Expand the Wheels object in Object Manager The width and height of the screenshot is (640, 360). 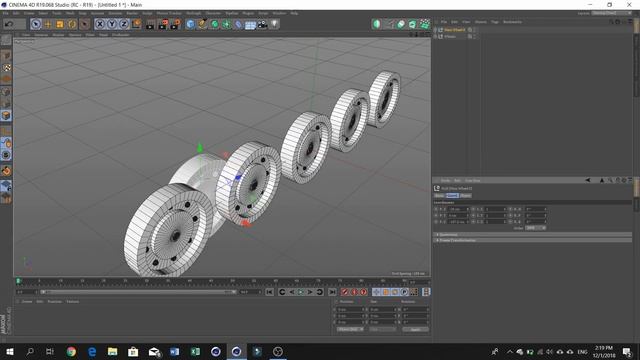click(x=435, y=36)
